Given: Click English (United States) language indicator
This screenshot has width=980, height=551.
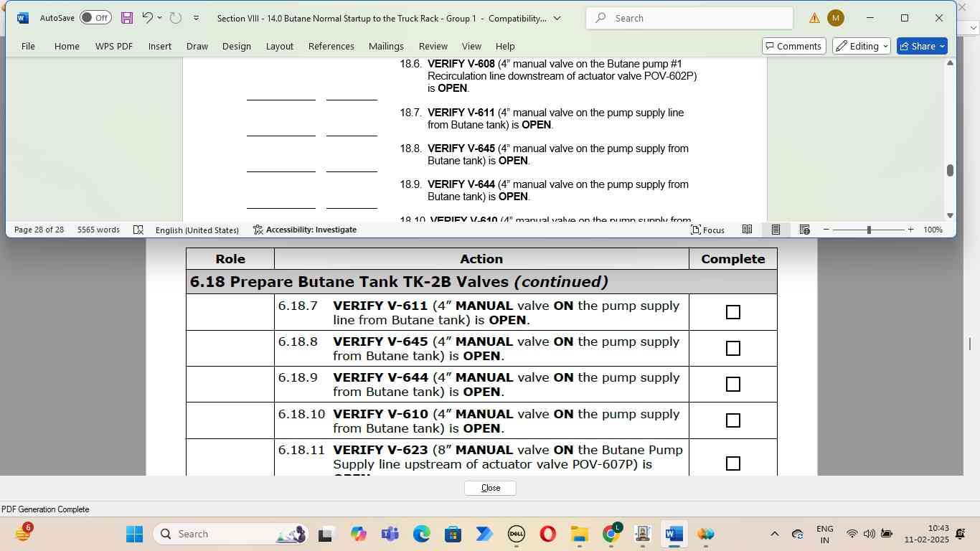Looking at the screenshot, I should click(x=197, y=230).
